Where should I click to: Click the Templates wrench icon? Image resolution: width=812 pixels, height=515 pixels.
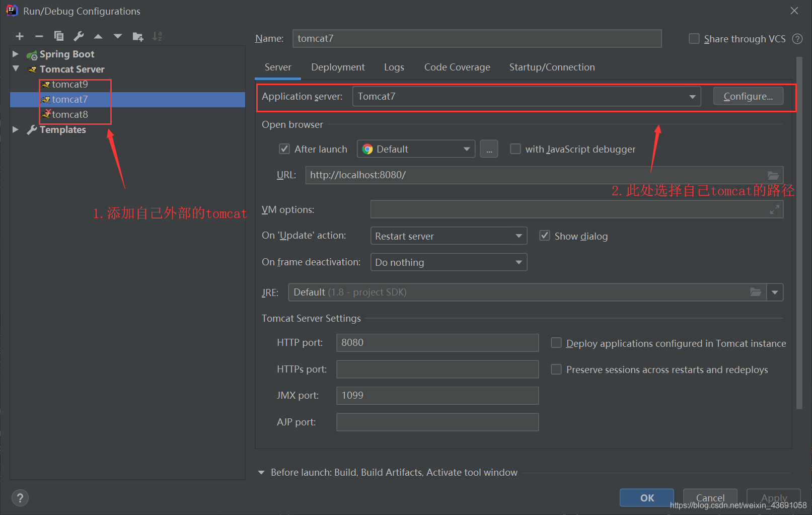pyautogui.click(x=32, y=130)
